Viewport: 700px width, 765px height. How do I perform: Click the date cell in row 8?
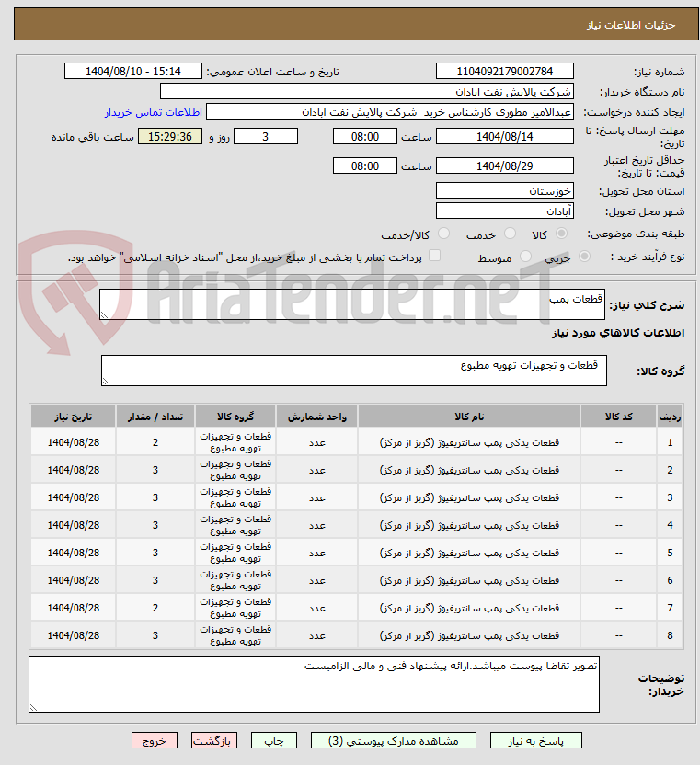coord(74,635)
